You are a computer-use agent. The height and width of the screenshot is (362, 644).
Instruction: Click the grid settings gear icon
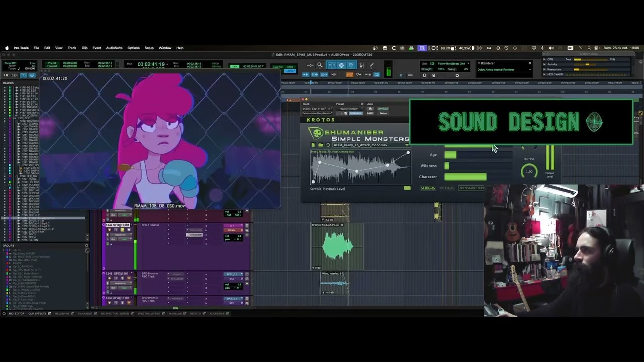coord(457,76)
